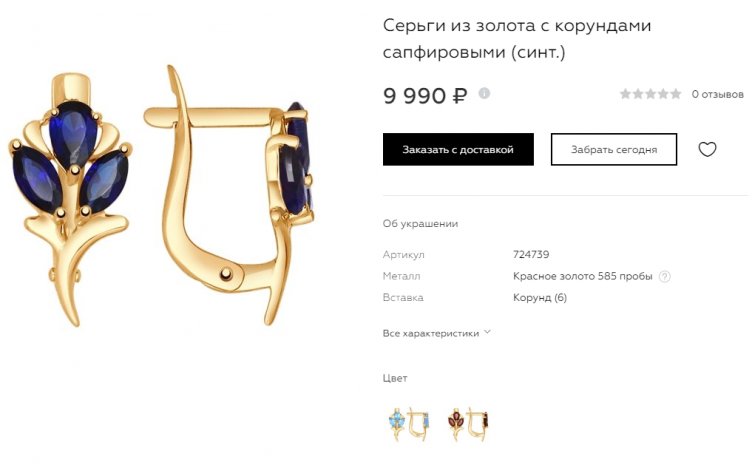Choose Забрать сегодня pickup button
752x471 pixels.
[x=613, y=149]
